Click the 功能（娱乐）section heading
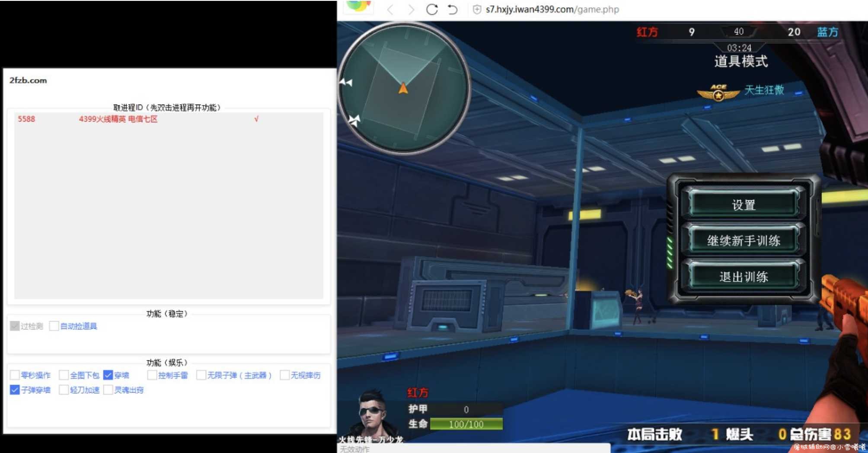 coord(167,362)
